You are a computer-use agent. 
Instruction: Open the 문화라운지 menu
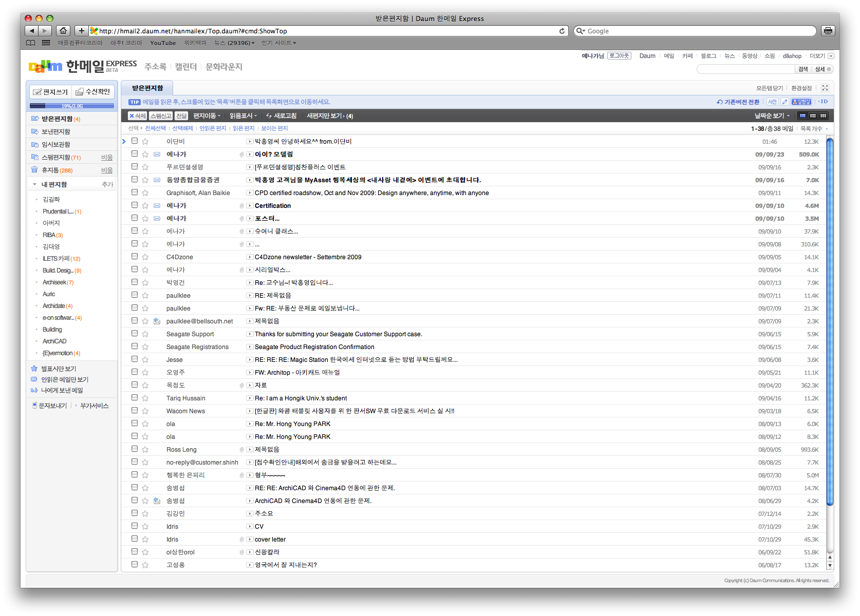click(224, 67)
